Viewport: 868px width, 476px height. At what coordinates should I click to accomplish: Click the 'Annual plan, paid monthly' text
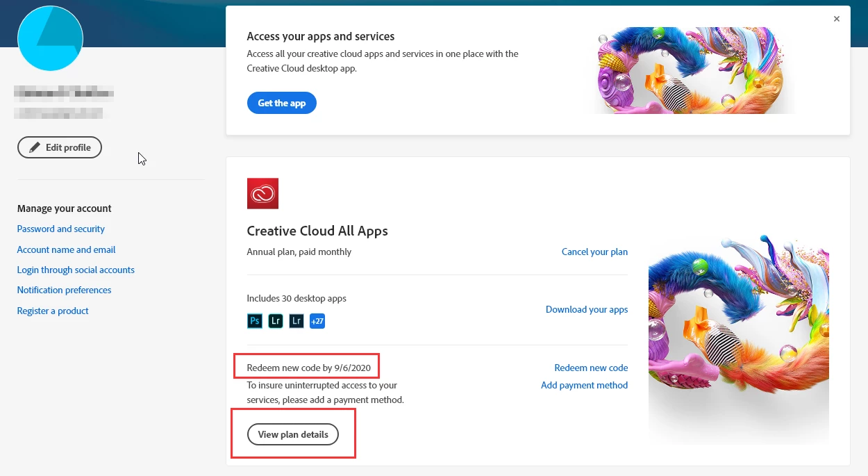tap(299, 252)
